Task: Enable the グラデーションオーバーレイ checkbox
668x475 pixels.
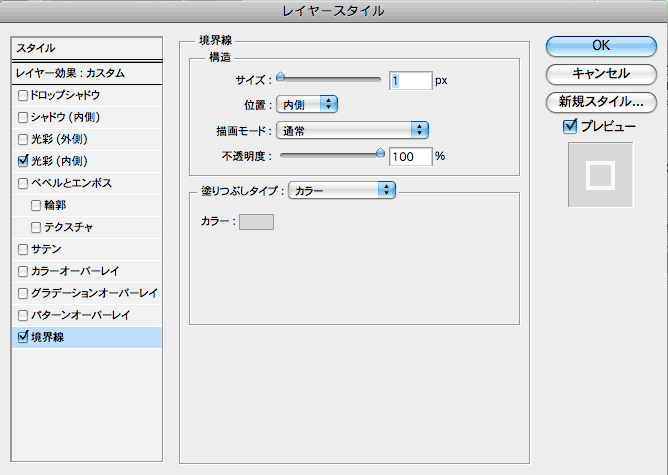Action: point(23,294)
